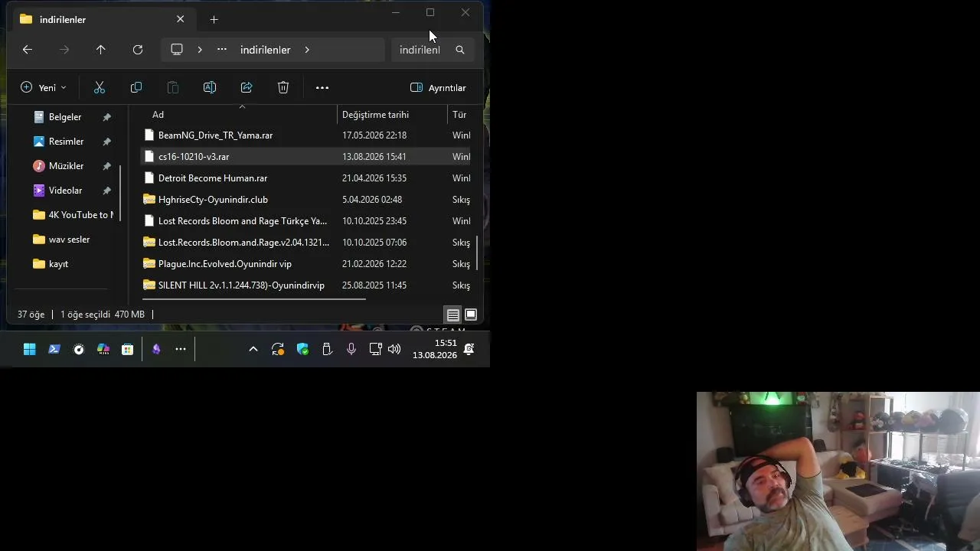Viewport: 980px width, 551px height.
Task: Unpin Resimler using its pin icon
Action: (106, 142)
